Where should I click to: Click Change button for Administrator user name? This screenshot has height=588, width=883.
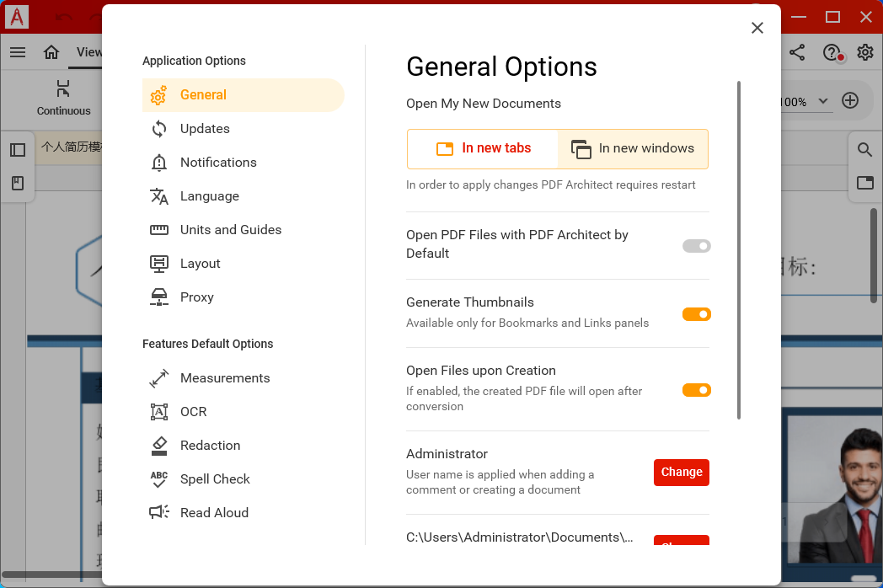coord(681,473)
